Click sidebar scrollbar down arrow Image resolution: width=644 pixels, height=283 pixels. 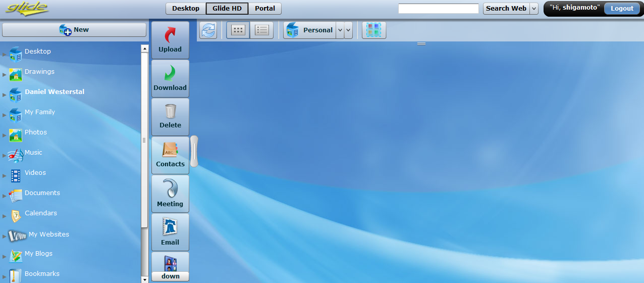pyautogui.click(x=145, y=279)
